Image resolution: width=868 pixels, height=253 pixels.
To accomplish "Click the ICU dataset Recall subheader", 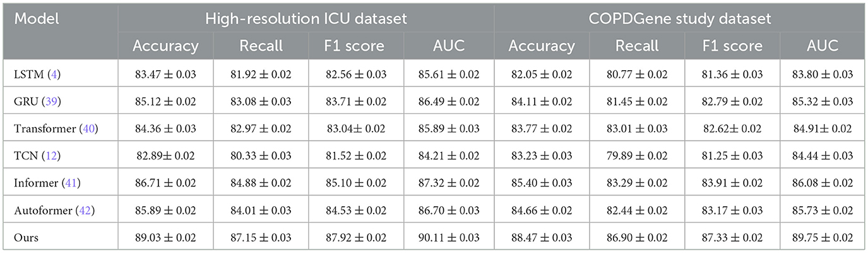I will 259,46.
